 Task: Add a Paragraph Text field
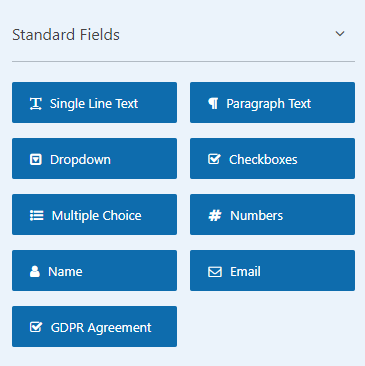click(272, 103)
